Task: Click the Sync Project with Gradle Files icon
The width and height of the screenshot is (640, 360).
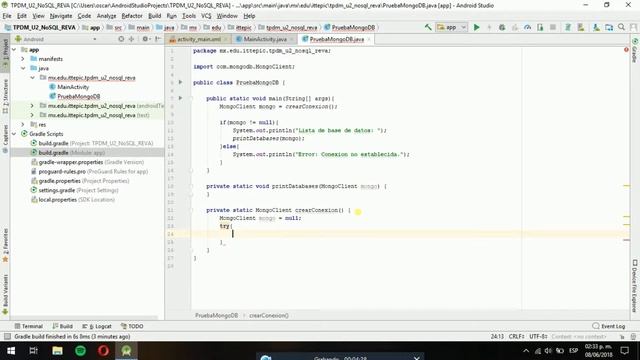Action: (x=568, y=27)
